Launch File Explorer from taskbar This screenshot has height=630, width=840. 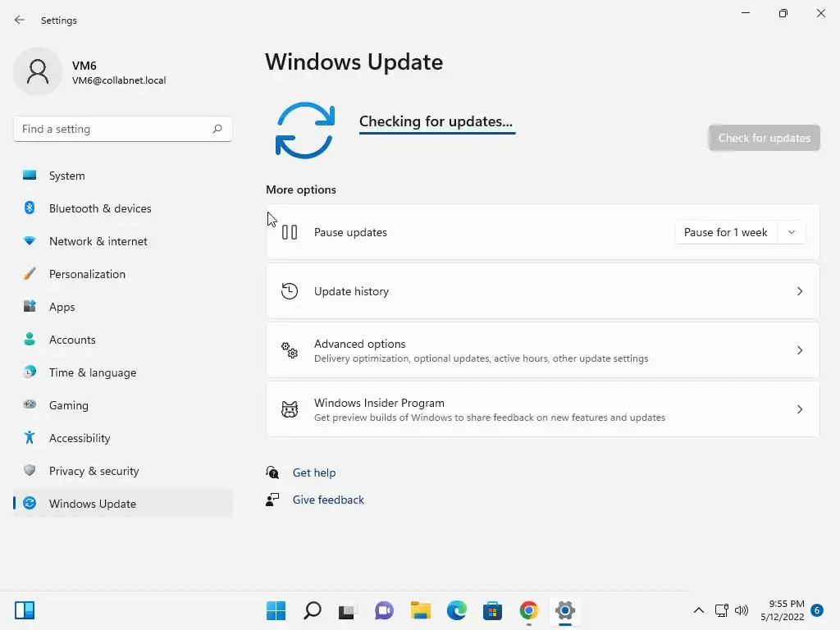tap(421, 610)
